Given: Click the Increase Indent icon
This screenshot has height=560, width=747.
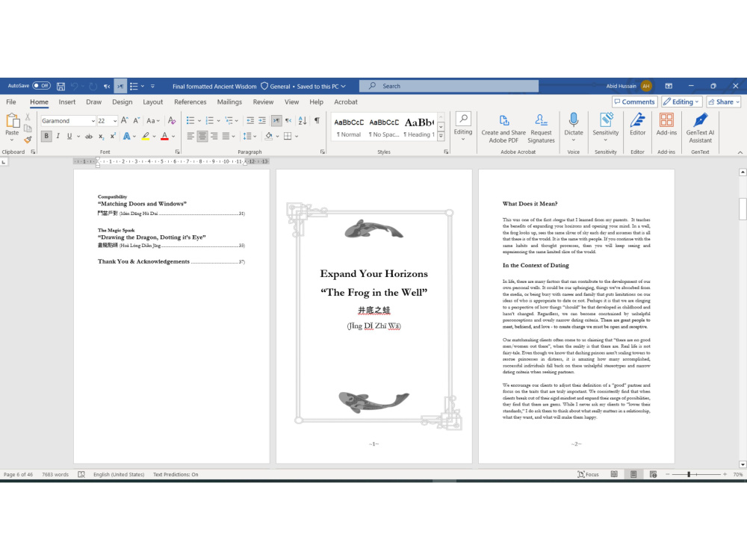Looking at the screenshot, I should pyautogui.click(x=262, y=120).
